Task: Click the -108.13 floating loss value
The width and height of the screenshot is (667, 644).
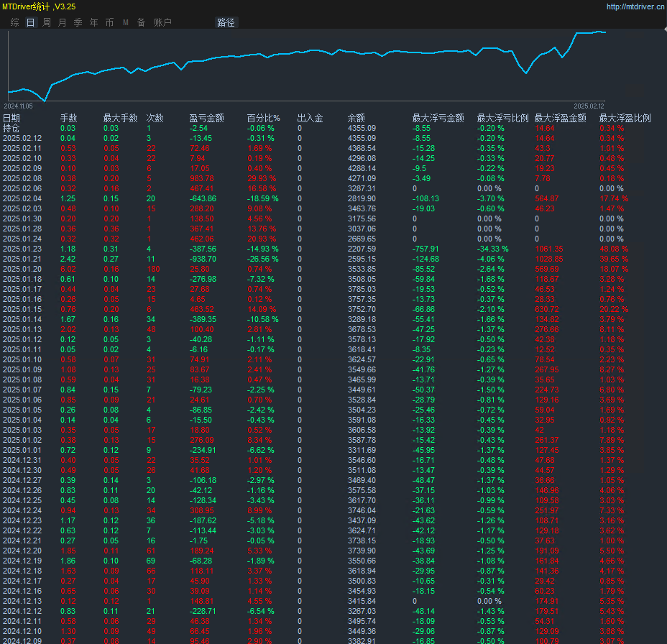Action: click(x=425, y=198)
